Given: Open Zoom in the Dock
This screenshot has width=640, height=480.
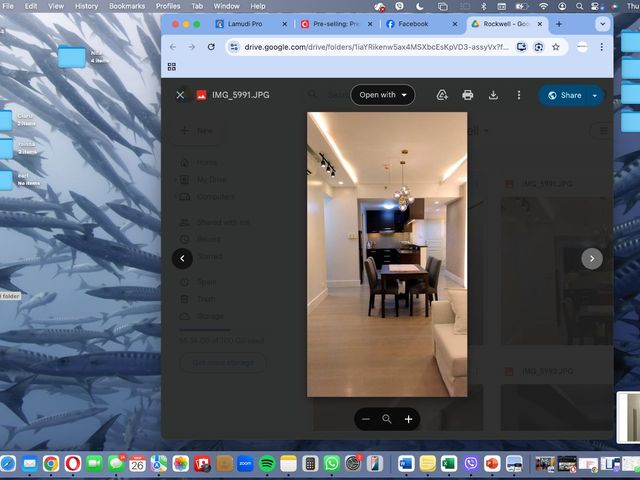Looking at the screenshot, I should (245, 464).
